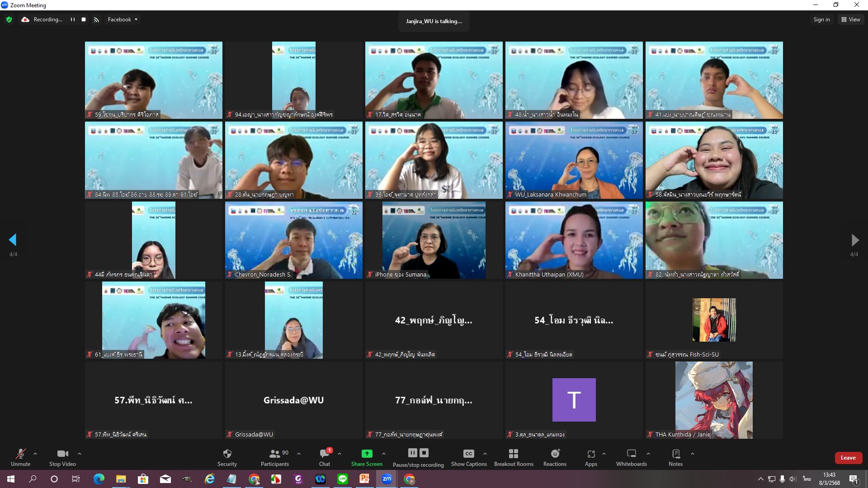Open the Security shield icon
Viewport: 868px width, 488px height.
pyautogui.click(x=227, y=454)
